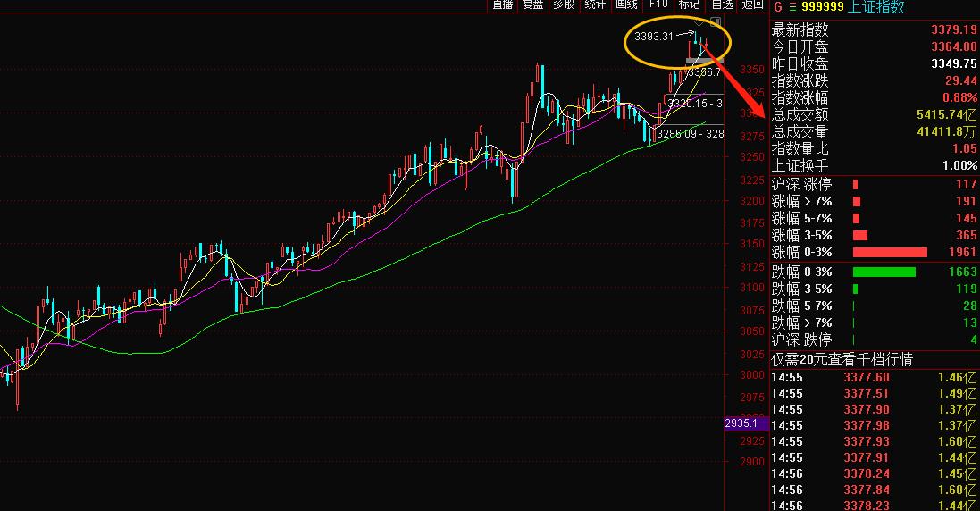
Task: Open the 统计 statistics tool
Action: pos(594,5)
